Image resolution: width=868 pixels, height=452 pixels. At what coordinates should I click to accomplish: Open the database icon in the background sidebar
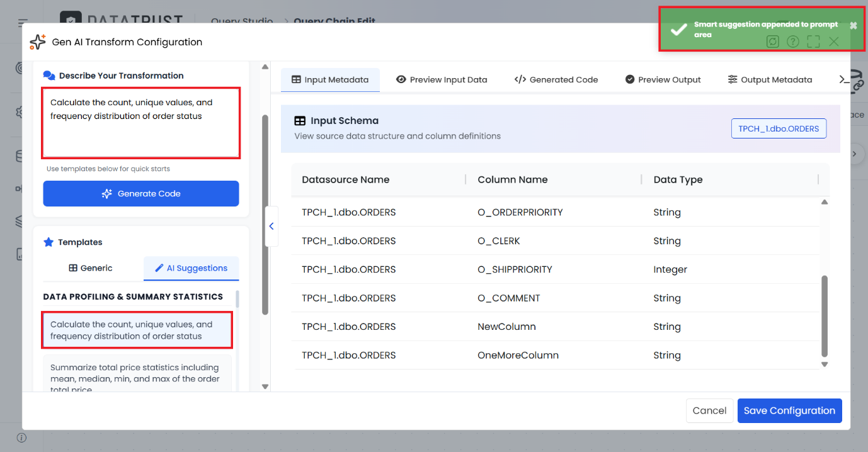(x=20, y=156)
